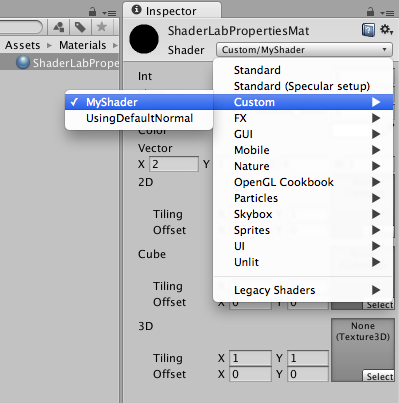399x403 pixels.
Task: Expand the Nature shader submenu
Action: coord(303,166)
